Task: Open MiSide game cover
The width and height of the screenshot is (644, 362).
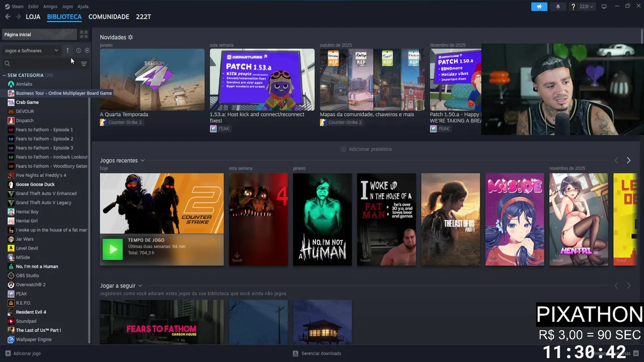Action: click(x=515, y=219)
